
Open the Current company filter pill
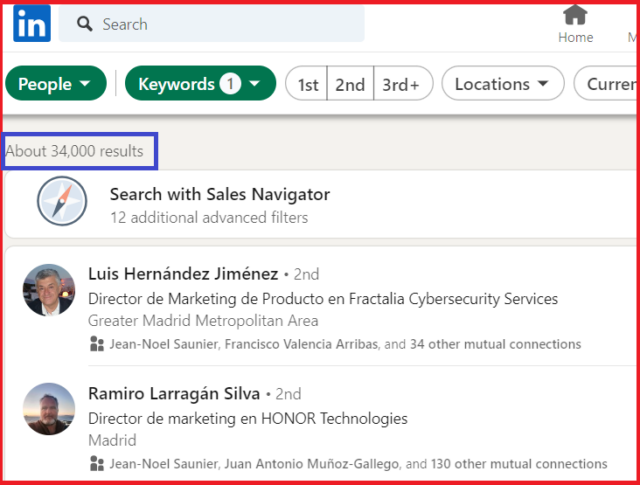(606, 83)
